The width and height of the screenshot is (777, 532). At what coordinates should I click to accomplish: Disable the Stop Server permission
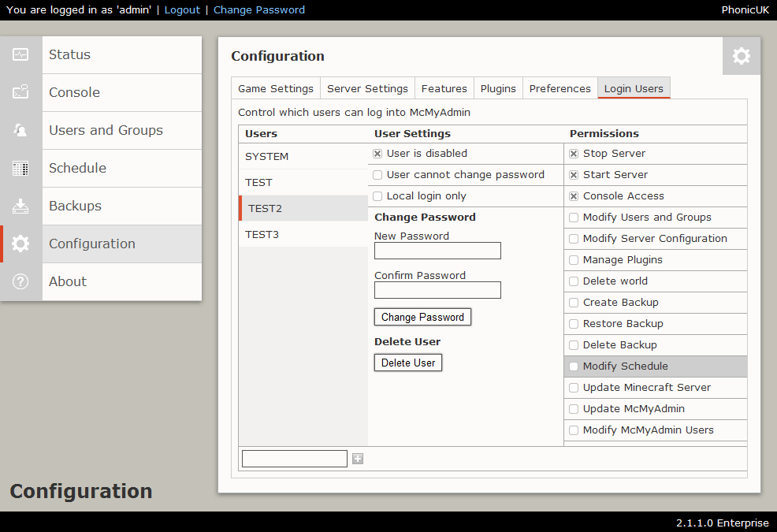coord(574,154)
